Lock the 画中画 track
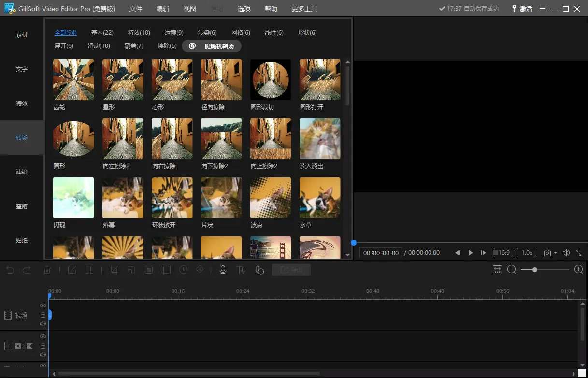The image size is (588, 378). coord(43,346)
